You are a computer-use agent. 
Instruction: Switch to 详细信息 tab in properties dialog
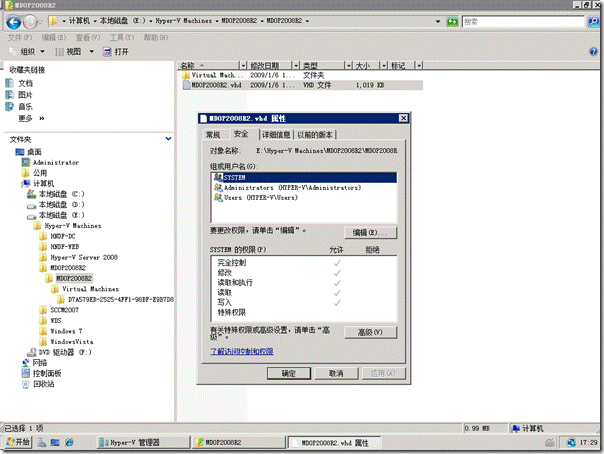coord(276,135)
